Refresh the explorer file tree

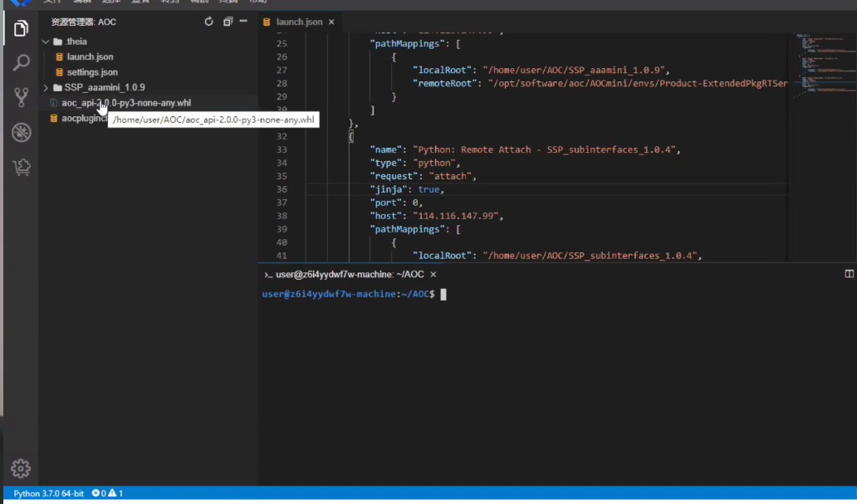[208, 22]
